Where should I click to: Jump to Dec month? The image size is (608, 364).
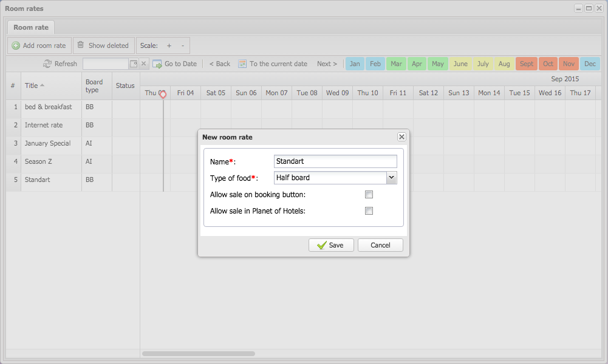coord(590,64)
